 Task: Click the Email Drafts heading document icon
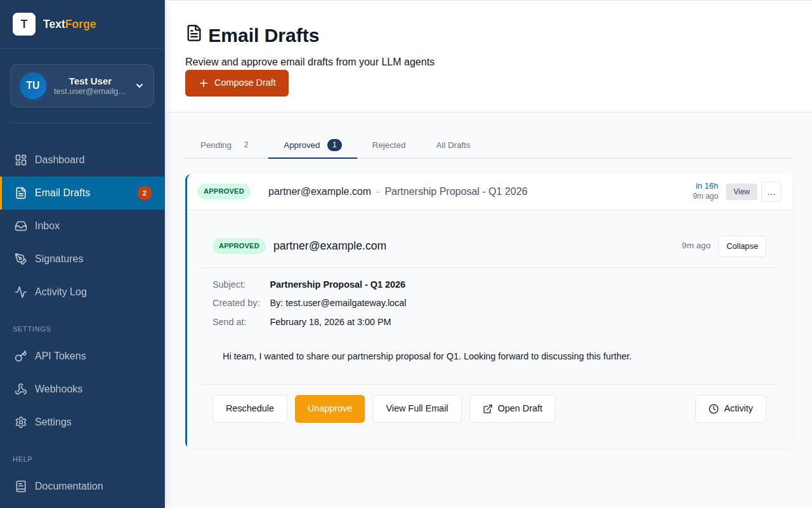point(193,34)
